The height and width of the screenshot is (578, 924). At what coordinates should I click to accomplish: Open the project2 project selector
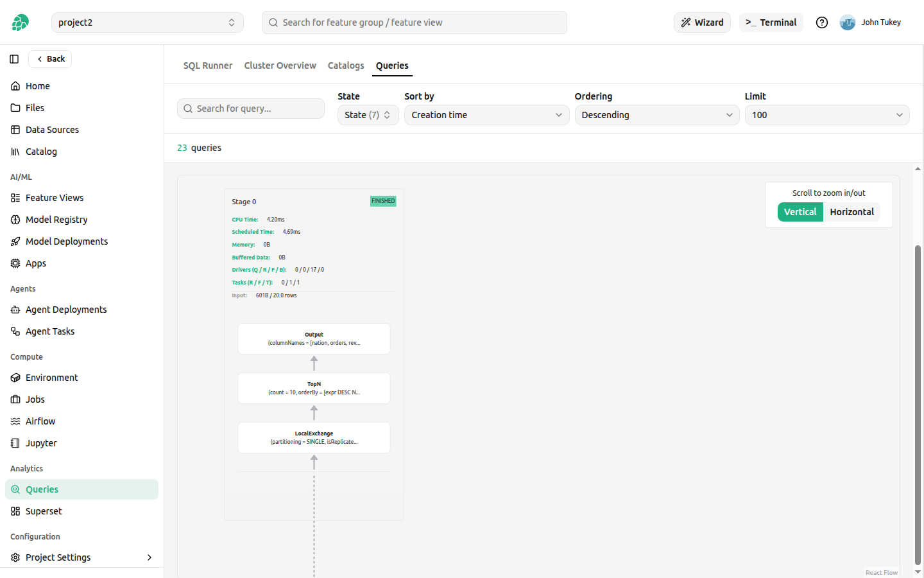[x=148, y=22]
